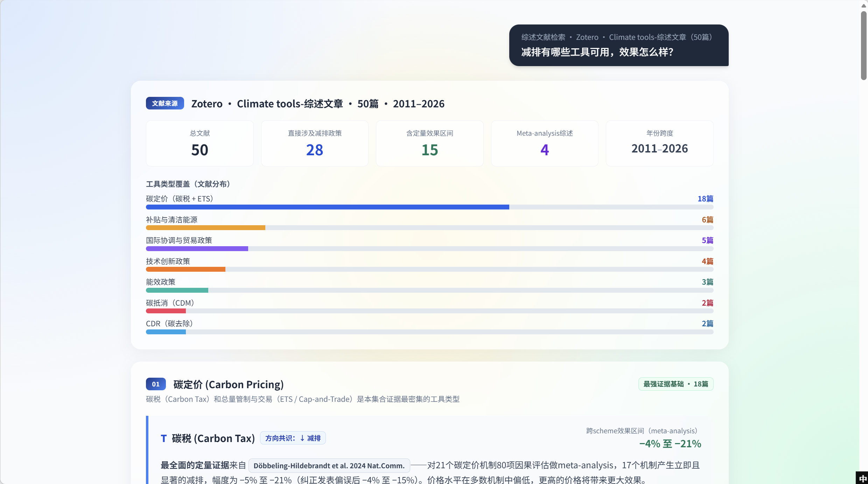The image size is (868, 484).
Task: Click the 工具类型覆盖（文献分布）heading
Action: click(188, 184)
